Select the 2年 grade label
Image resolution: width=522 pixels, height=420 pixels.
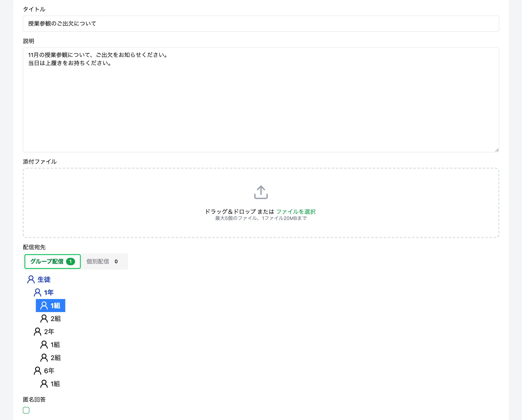click(x=49, y=332)
